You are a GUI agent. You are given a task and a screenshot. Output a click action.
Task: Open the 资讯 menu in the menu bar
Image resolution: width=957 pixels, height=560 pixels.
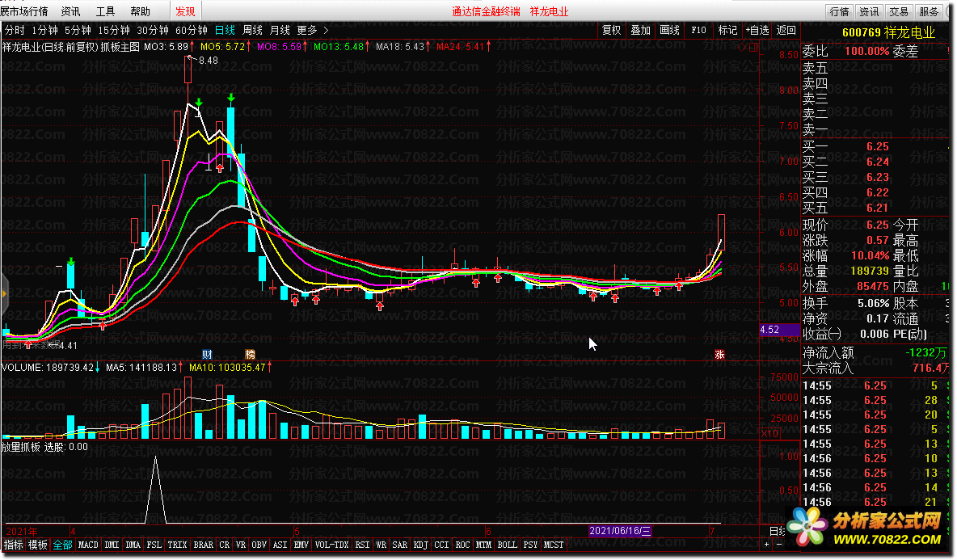(70, 11)
